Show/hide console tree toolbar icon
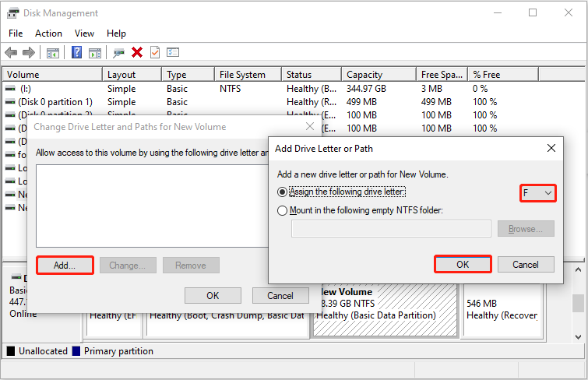The width and height of the screenshot is (588, 380). tap(53, 53)
